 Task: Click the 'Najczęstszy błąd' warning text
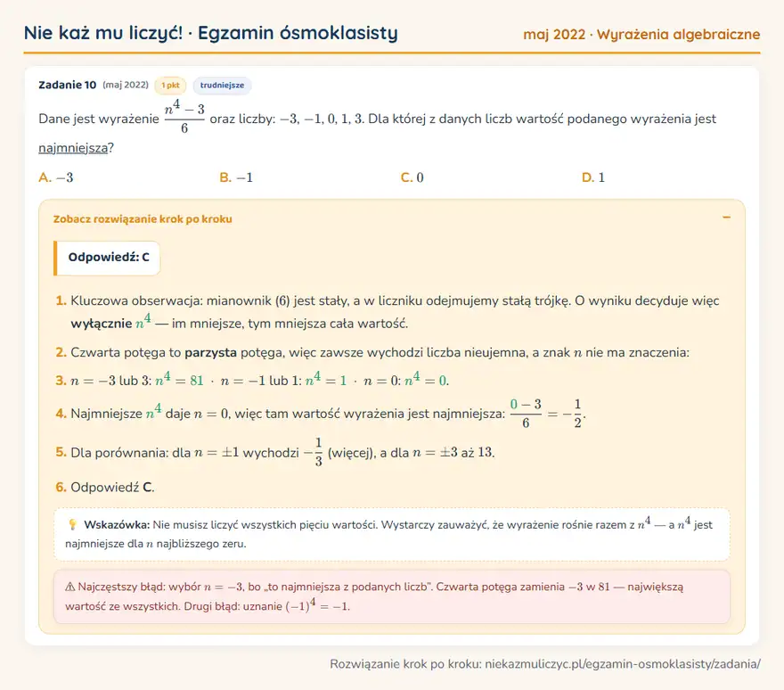coord(121,587)
